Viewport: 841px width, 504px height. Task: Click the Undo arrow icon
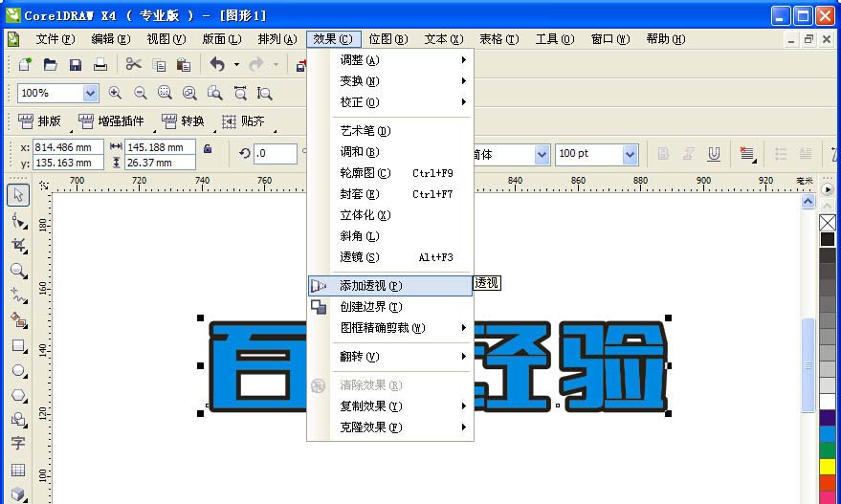point(217,65)
